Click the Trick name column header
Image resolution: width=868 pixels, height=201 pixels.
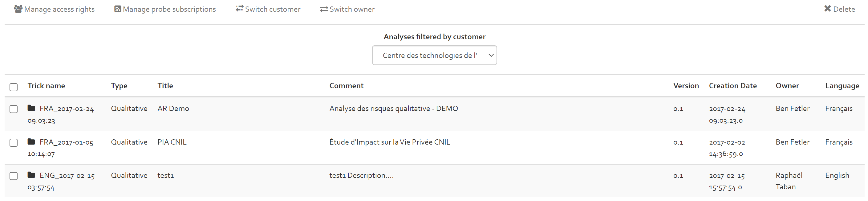pyautogui.click(x=46, y=86)
